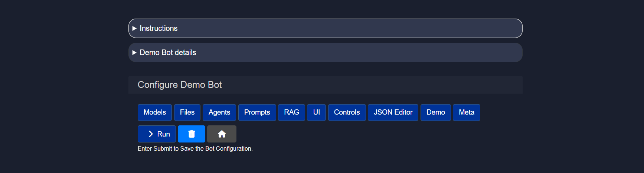
Task: Click the Enter Submit to Save message
Action: pyautogui.click(x=195, y=149)
